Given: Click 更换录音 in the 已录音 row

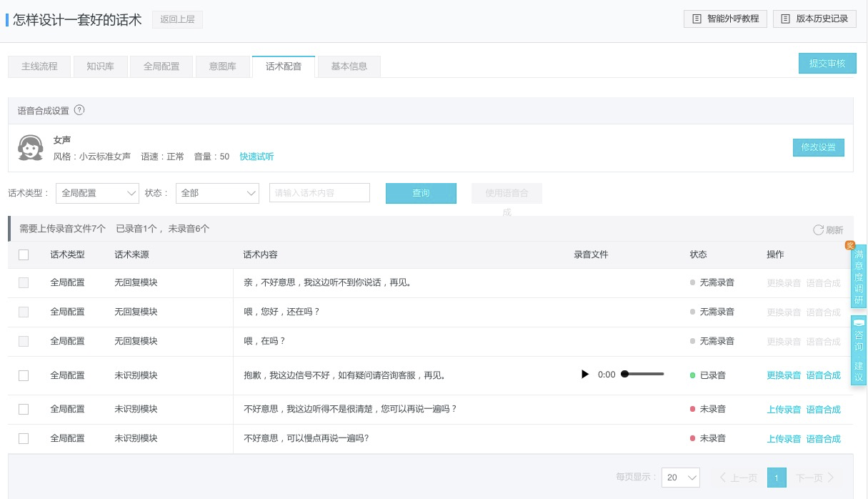Looking at the screenshot, I should click(784, 375).
